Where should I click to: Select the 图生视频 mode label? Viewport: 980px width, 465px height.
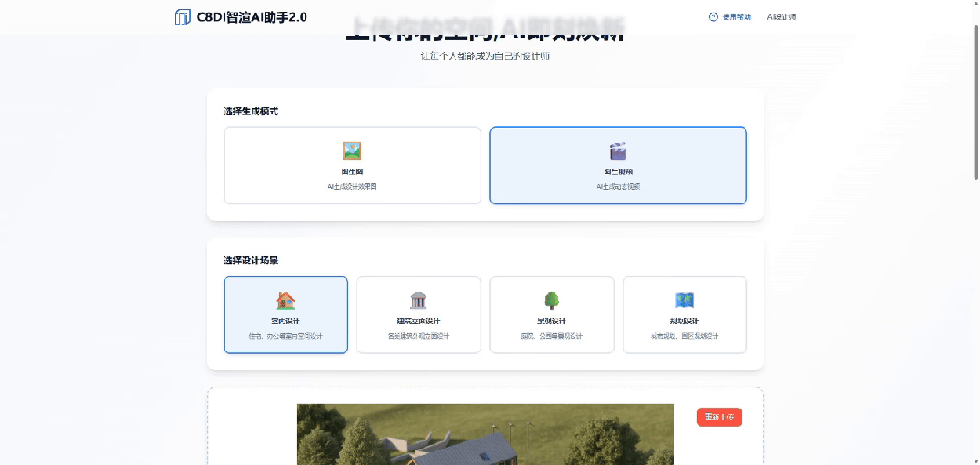click(618, 172)
